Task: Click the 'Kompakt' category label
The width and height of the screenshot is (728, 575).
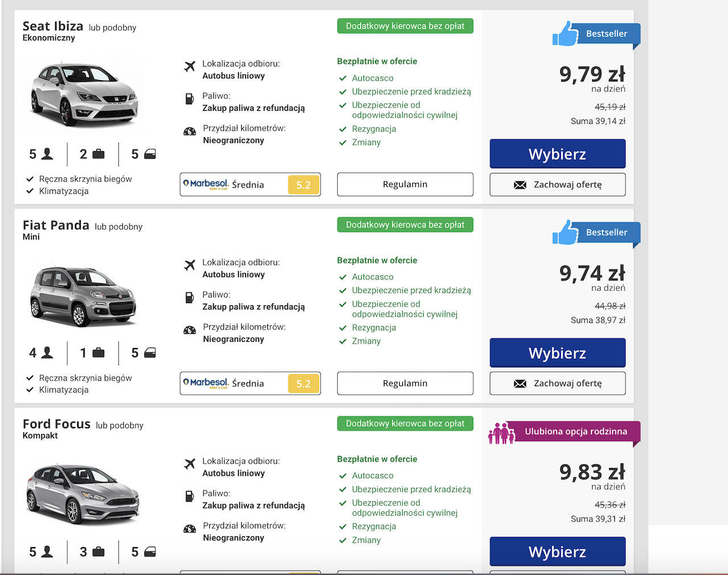Action: click(x=40, y=436)
